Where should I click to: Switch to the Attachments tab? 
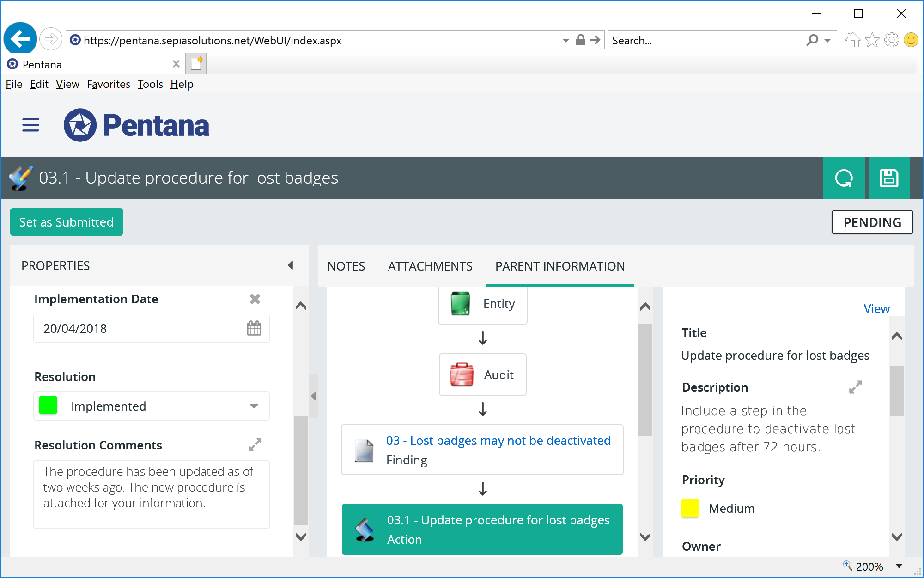coord(430,266)
